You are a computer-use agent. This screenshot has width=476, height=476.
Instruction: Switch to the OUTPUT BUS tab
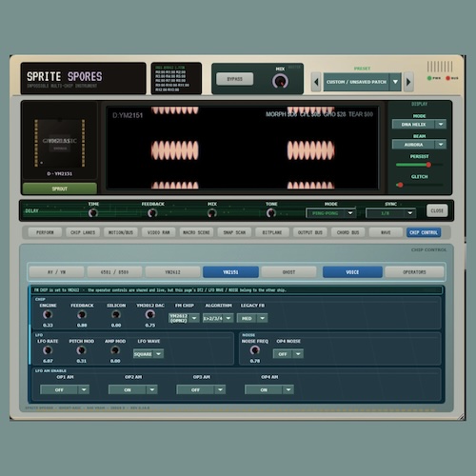[310, 232]
